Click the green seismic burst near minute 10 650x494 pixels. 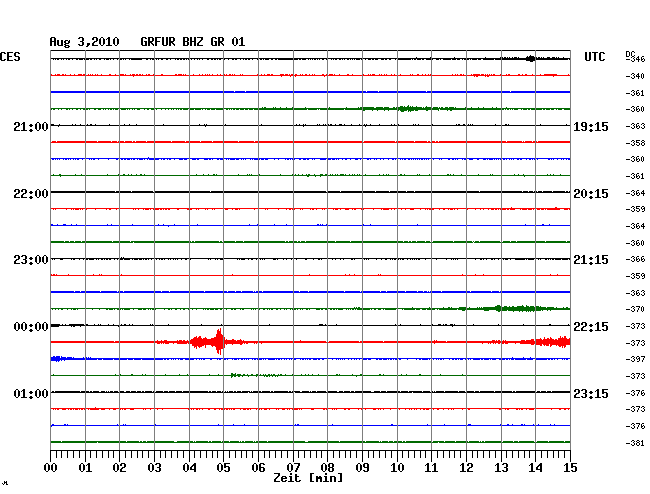point(408,109)
